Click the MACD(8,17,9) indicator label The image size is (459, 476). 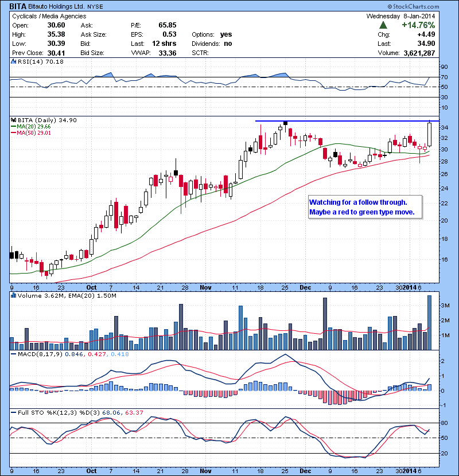[x=40, y=354]
